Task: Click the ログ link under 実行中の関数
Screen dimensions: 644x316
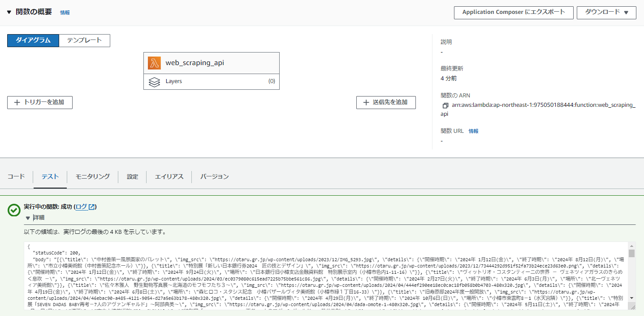Action: coord(82,206)
